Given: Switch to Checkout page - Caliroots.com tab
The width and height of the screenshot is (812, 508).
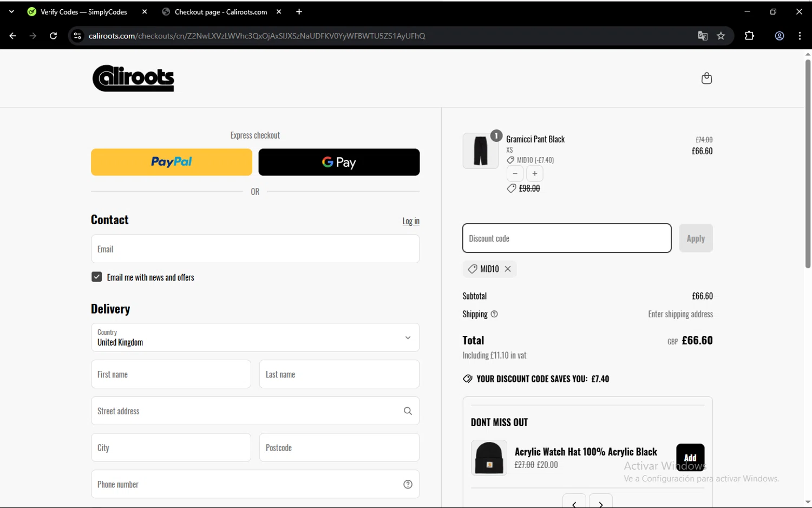Looking at the screenshot, I should [x=222, y=12].
